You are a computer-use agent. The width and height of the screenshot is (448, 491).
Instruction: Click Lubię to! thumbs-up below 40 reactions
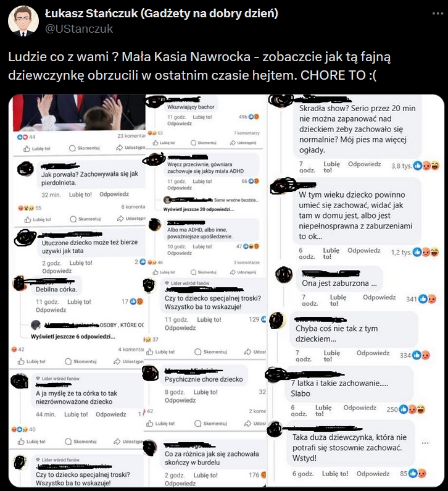pyautogui.click(x=31, y=442)
